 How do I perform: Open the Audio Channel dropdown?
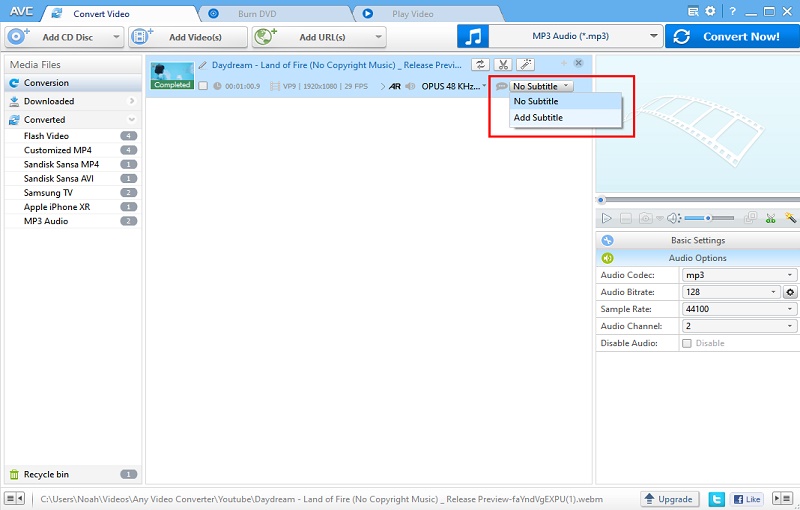(739, 326)
